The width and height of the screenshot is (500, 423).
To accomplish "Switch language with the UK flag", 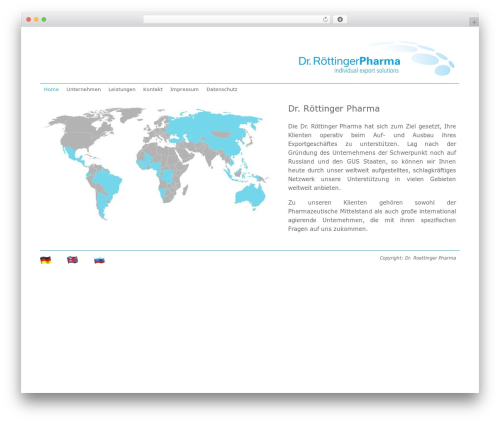I will (x=72, y=260).
